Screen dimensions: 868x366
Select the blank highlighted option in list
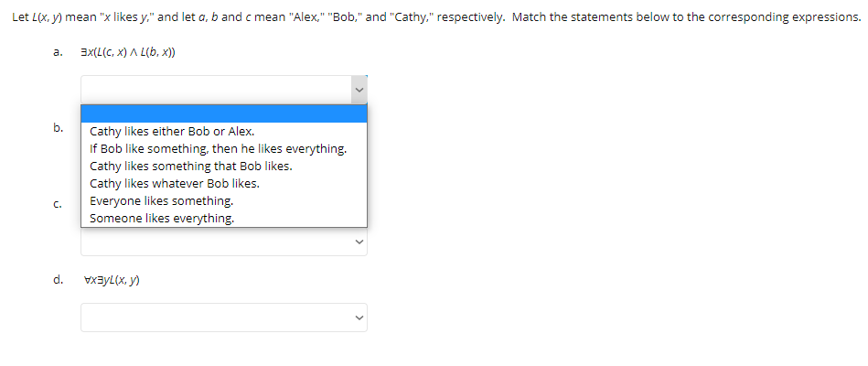click(x=224, y=113)
